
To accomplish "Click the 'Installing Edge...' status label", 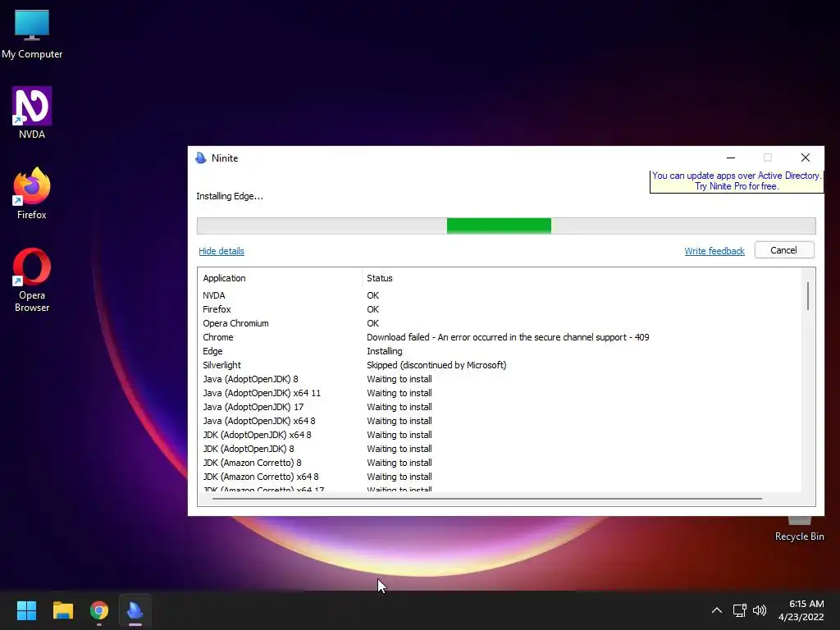I will tap(230, 196).
